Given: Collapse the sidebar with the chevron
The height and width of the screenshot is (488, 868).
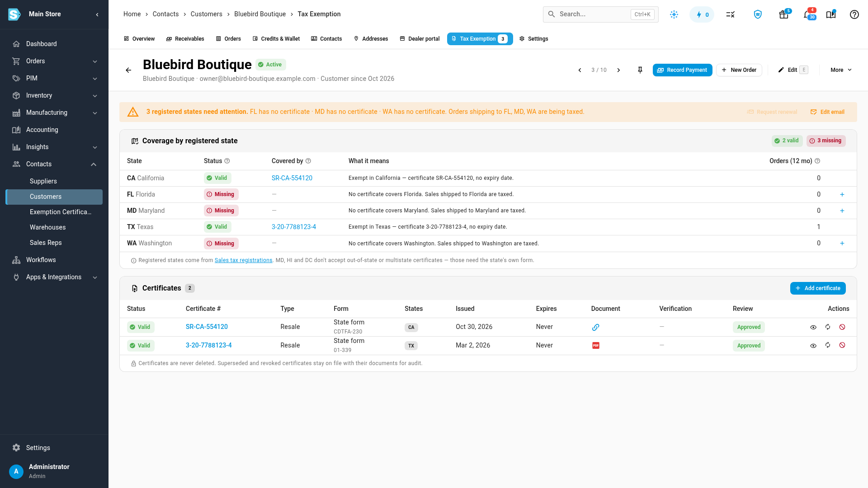Looking at the screenshot, I should coord(97,14).
